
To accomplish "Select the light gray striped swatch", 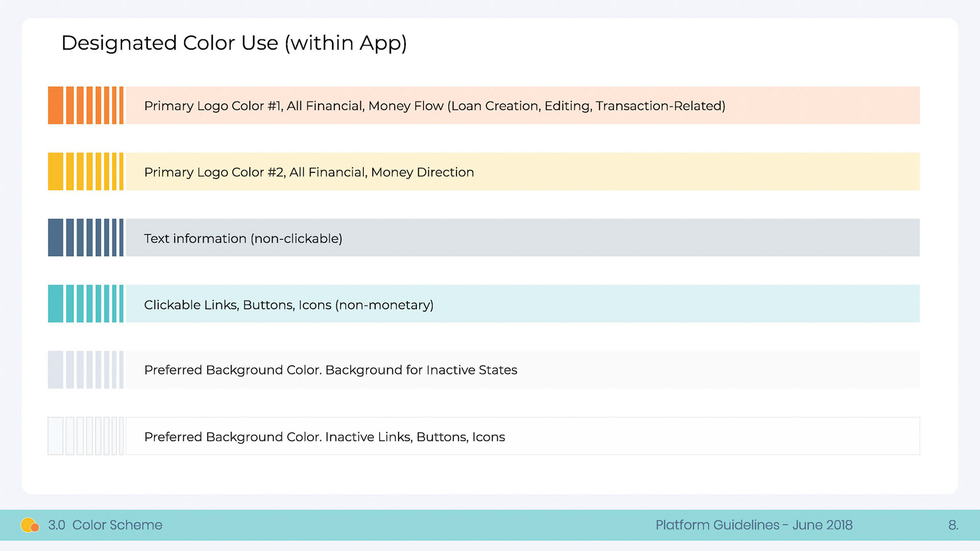I will [86, 370].
